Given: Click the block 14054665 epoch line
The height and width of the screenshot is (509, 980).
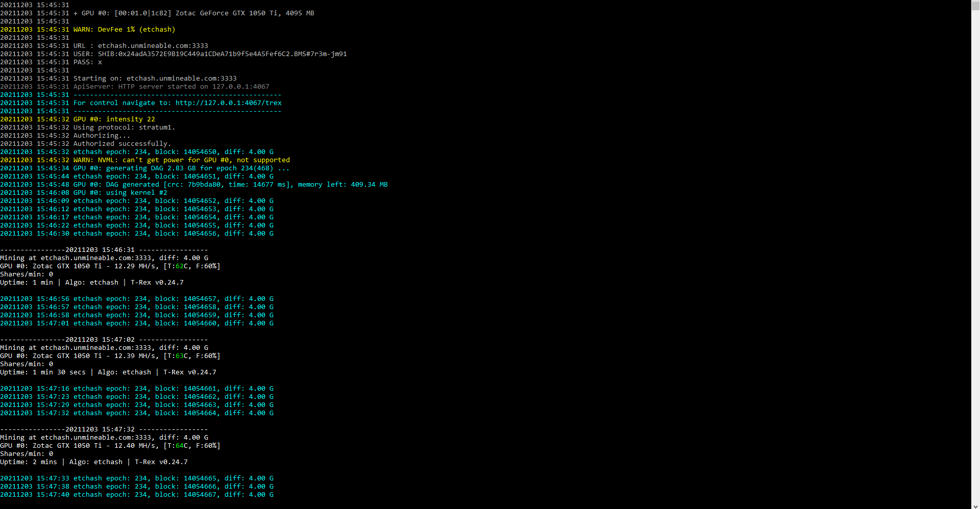Looking at the screenshot, I should (137, 478).
